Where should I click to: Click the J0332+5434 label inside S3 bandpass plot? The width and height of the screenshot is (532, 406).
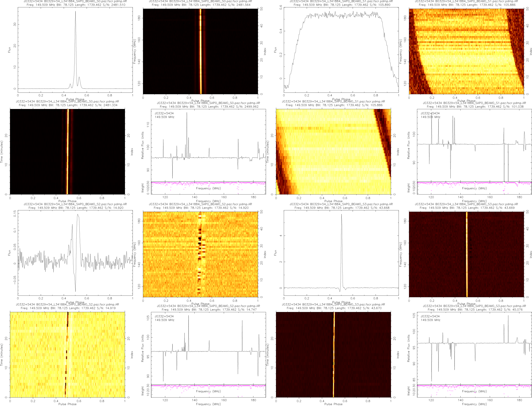430,316
